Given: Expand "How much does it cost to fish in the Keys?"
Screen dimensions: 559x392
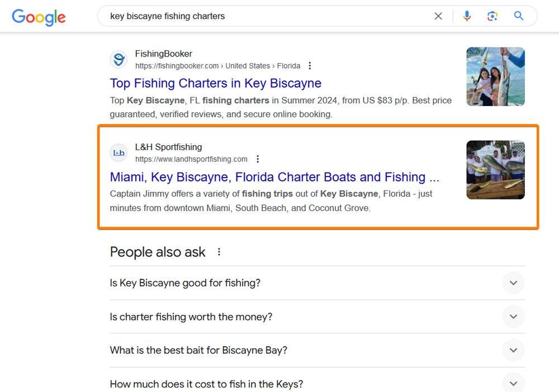Looking at the screenshot, I should [513, 384].
